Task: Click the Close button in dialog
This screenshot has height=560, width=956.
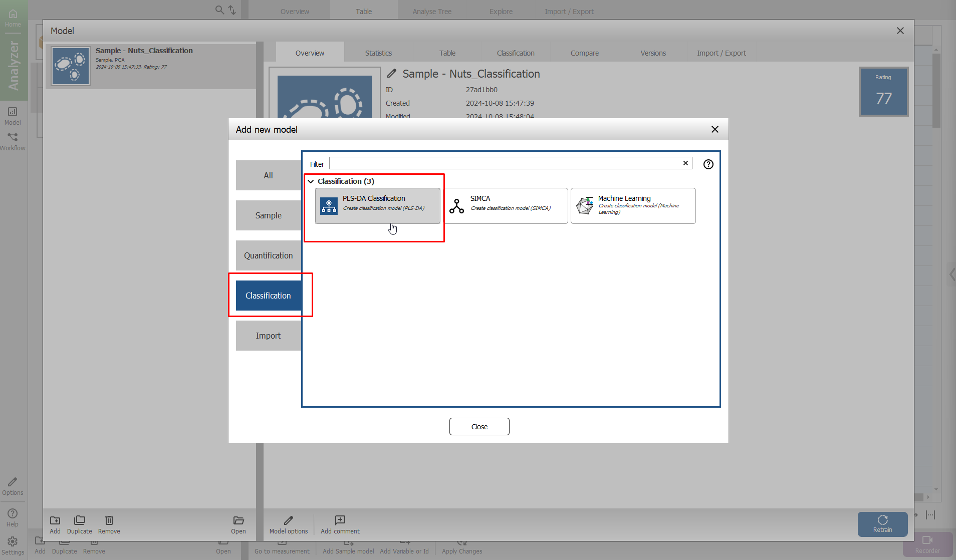Action: click(479, 427)
